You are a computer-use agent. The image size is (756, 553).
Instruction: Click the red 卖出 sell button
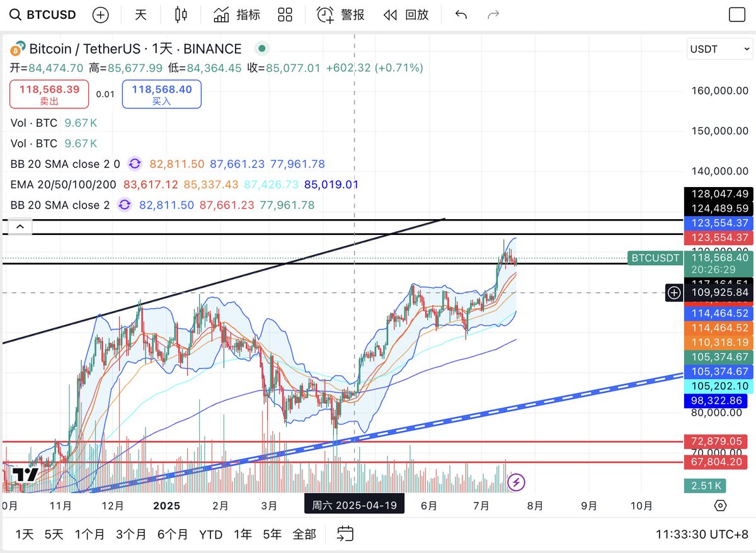click(x=49, y=94)
